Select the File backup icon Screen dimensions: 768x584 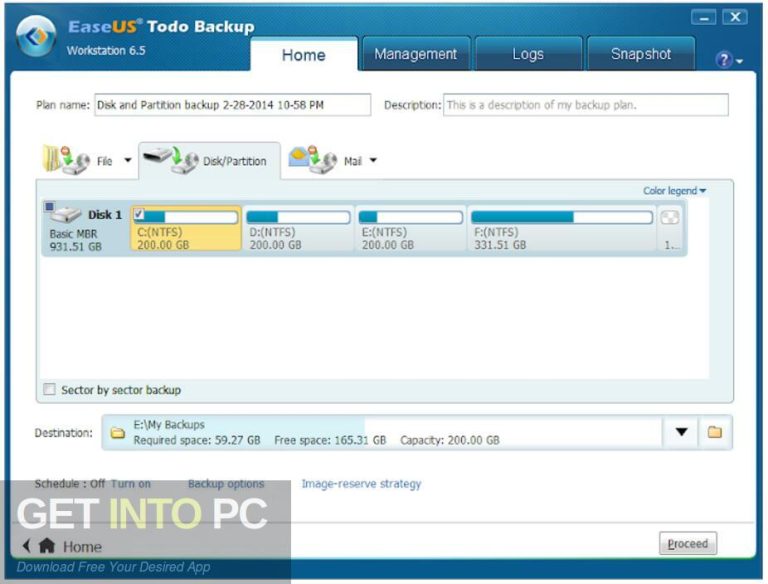(66, 160)
